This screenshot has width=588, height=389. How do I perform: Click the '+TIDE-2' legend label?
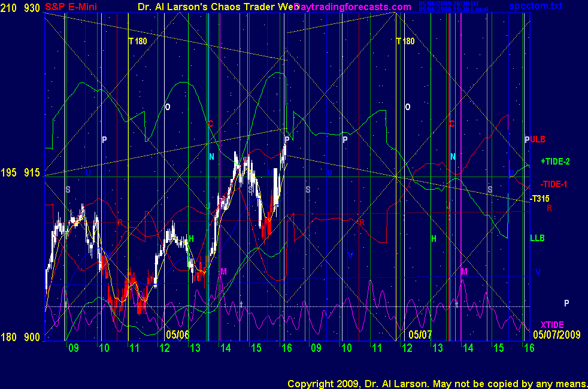point(555,162)
